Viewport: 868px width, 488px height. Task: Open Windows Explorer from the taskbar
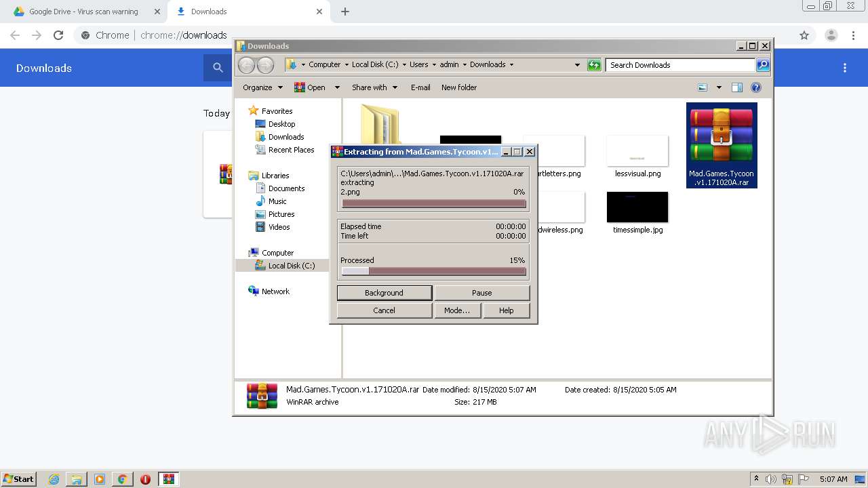77,479
